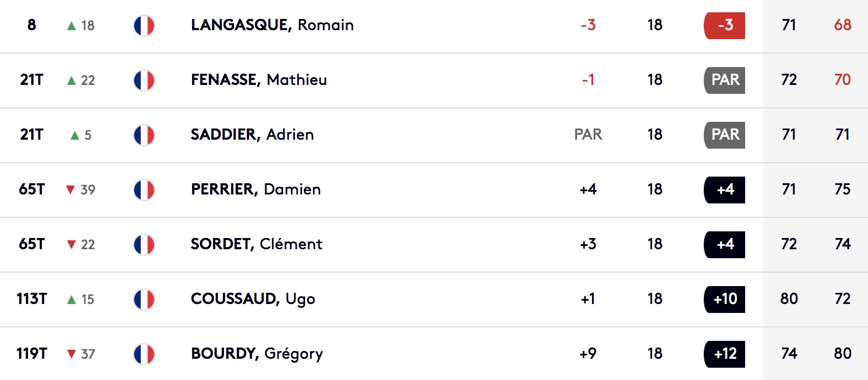The width and height of the screenshot is (868, 380).
Task: Click the +10 total badge for Coussaud
Action: coord(724,300)
